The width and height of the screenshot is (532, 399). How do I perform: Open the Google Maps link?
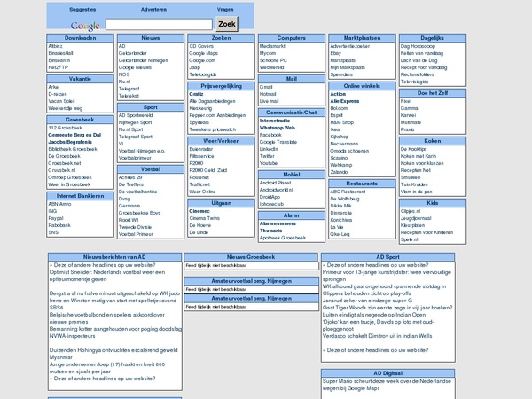(x=204, y=53)
